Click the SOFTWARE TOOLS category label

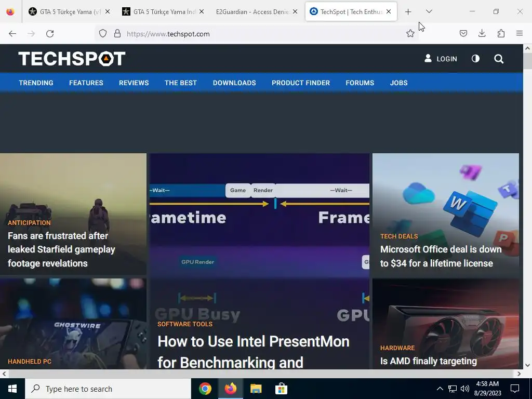pyautogui.click(x=185, y=324)
